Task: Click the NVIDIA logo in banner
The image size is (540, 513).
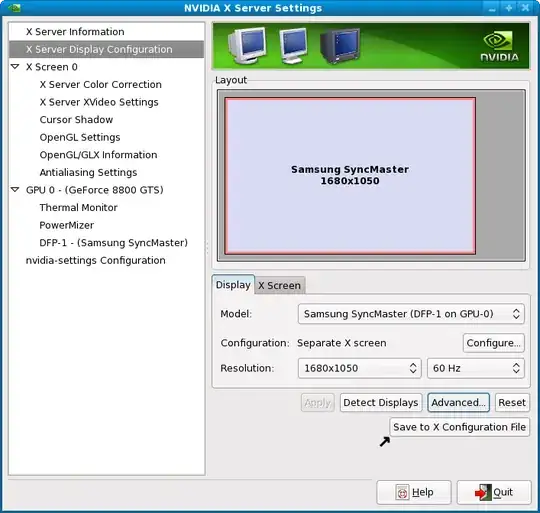Action: pos(499,47)
